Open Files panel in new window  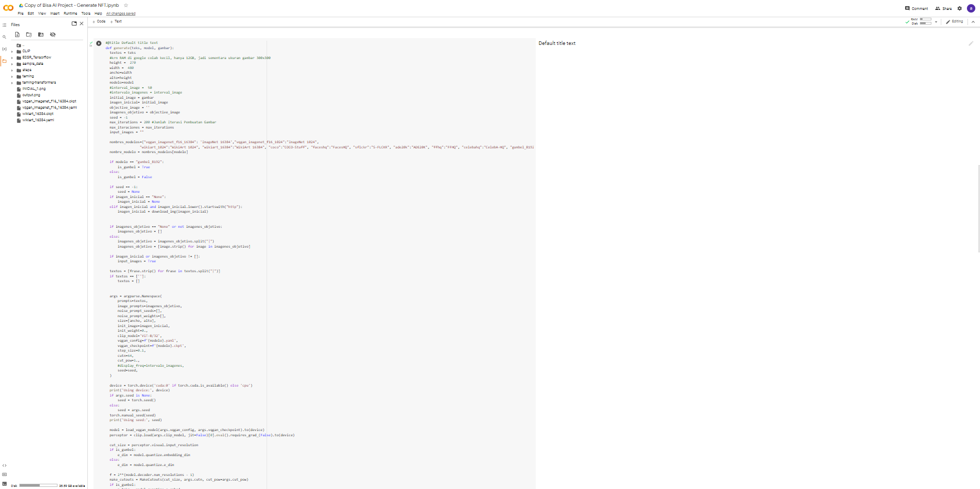pyautogui.click(x=74, y=24)
